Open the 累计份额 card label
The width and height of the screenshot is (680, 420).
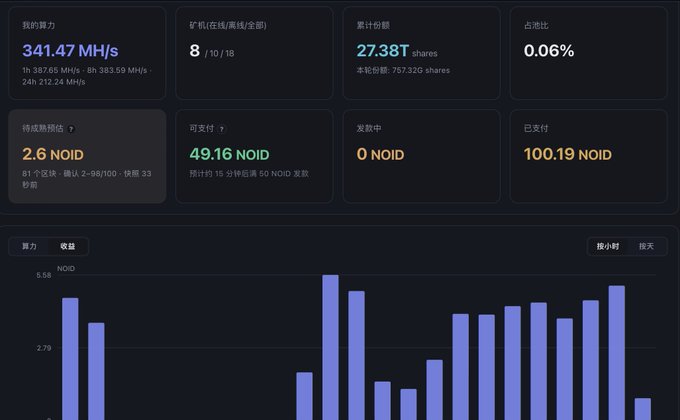pyautogui.click(x=373, y=26)
